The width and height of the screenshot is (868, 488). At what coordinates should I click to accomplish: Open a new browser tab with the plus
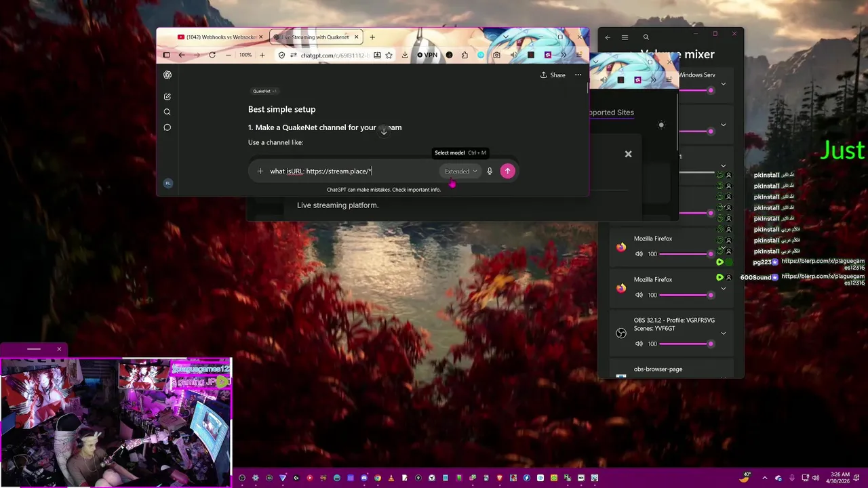pyautogui.click(x=372, y=37)
